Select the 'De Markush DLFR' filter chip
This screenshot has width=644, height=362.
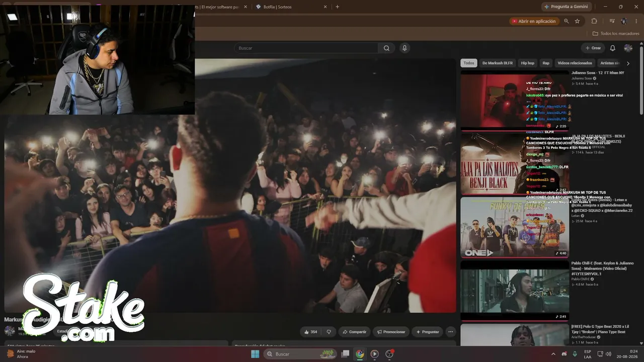[498, 63]
